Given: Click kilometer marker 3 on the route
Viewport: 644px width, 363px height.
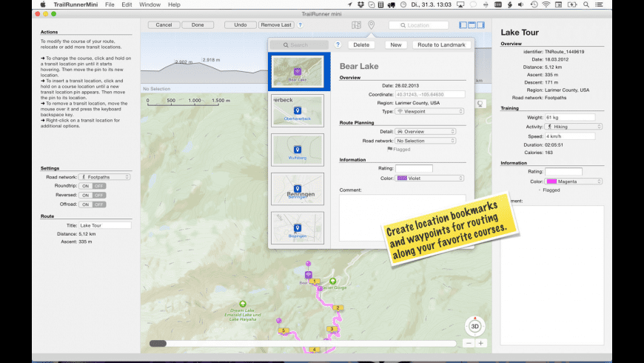Looking at the screenshot, I should pos(332,329).
